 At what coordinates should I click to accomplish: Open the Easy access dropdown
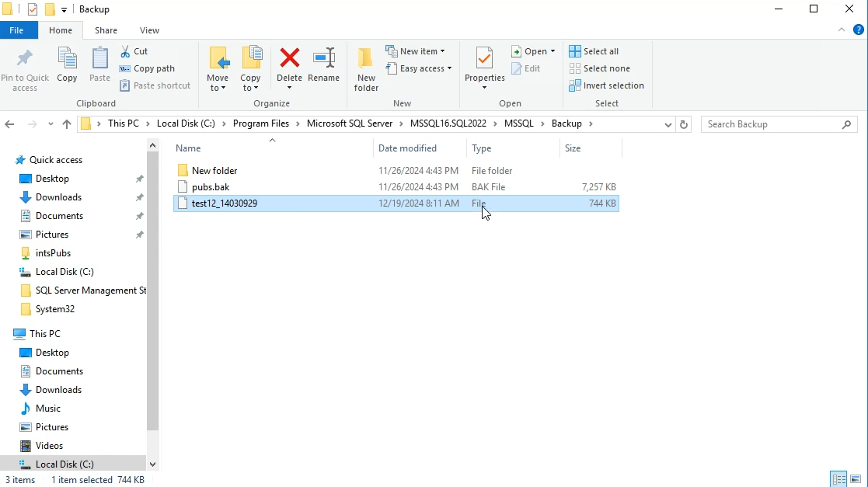(x=419, y=68)
